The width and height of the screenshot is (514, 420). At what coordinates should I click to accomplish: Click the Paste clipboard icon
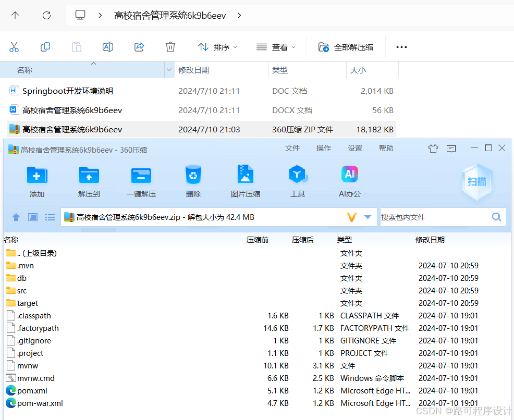[77, 47]
